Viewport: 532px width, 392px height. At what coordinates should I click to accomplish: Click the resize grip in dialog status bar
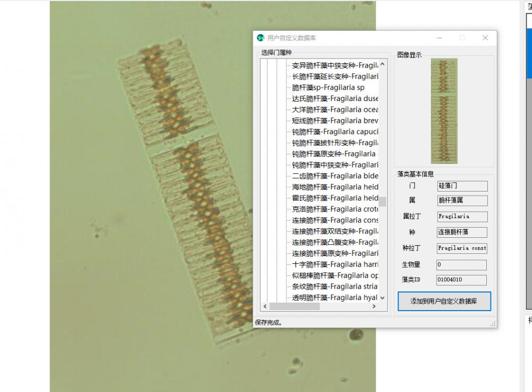tap(493, 323)
